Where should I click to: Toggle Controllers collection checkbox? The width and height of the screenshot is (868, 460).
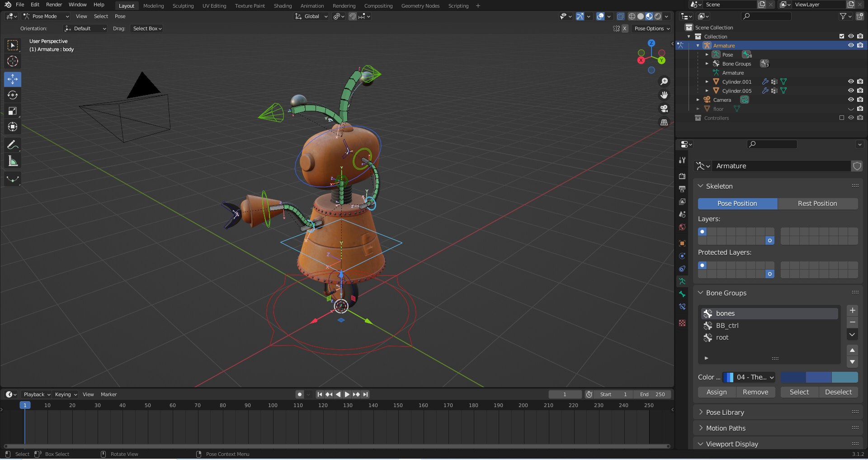tap(842, 118)
